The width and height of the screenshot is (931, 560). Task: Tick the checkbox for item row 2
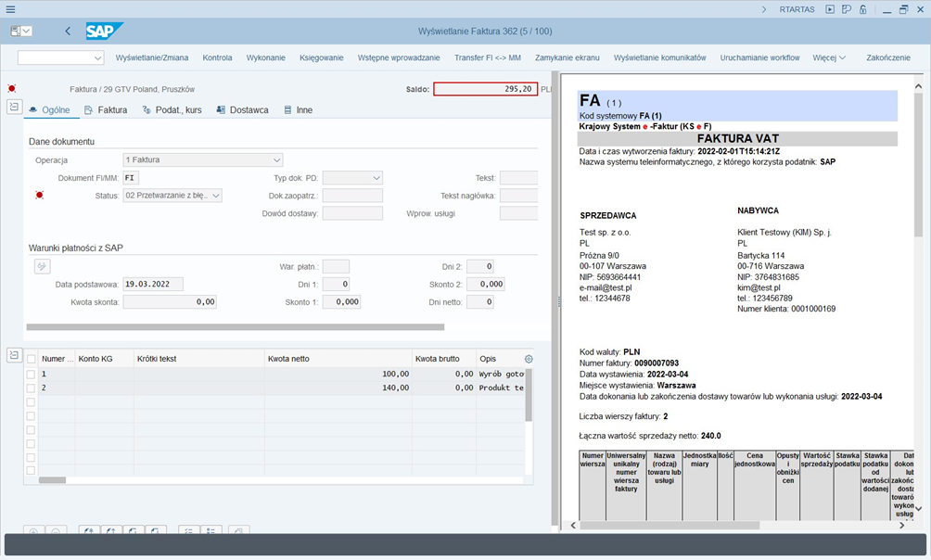click(x=32, y=388)
